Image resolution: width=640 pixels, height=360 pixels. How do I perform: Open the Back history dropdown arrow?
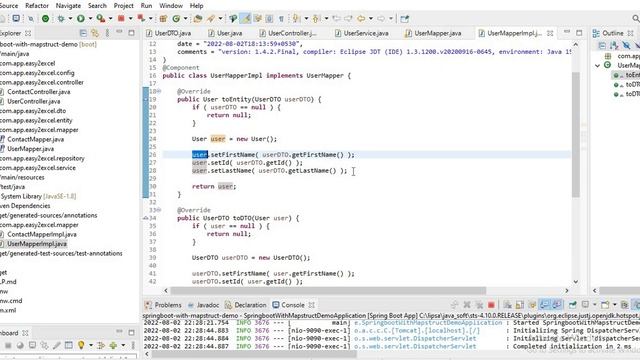point(371,18)
